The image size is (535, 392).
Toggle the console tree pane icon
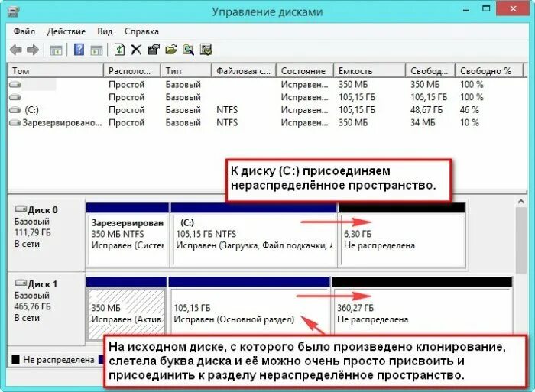click(x=56, y=50)
